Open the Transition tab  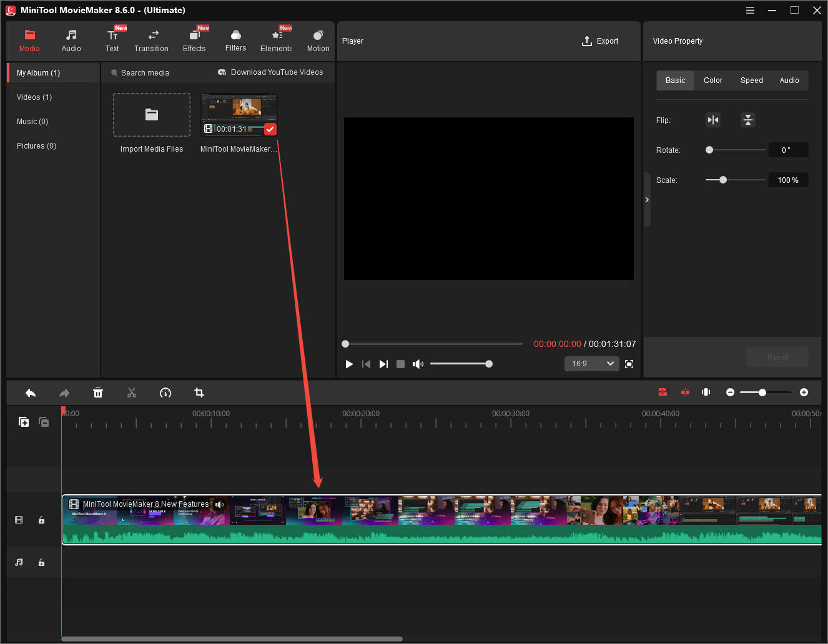(x=151, y=41)
